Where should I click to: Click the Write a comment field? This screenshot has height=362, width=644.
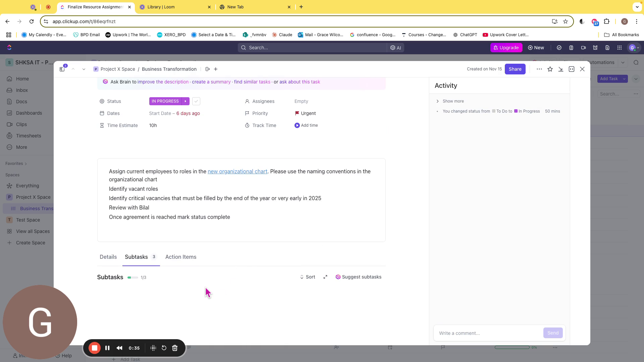(488, 333)
